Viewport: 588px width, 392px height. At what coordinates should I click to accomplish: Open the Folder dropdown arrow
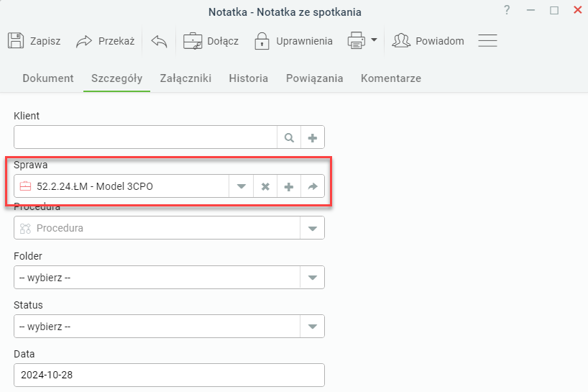(313, 278)
